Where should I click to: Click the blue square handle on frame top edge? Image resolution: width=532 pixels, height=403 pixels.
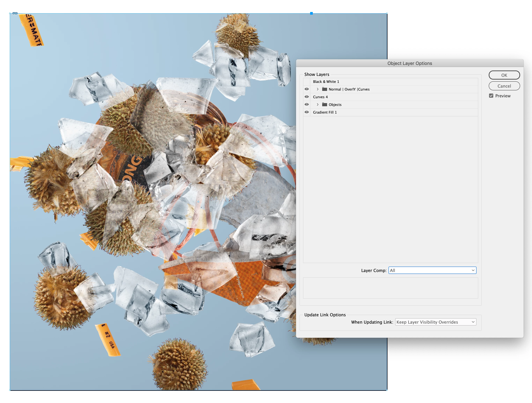[x=311, y=13]
